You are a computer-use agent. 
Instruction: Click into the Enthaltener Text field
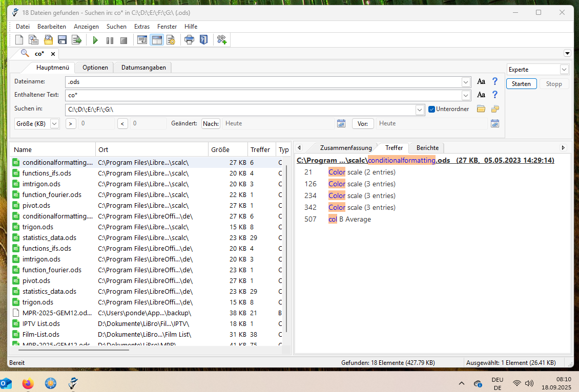(263, 96)
